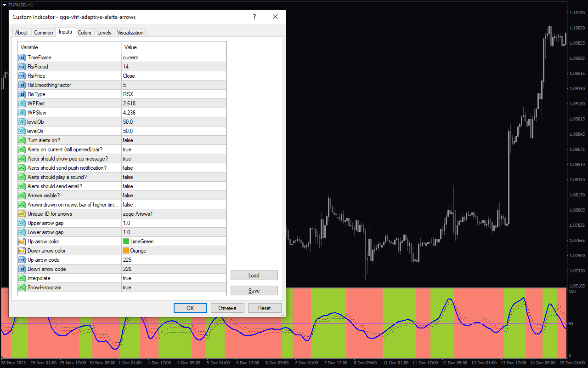Image resolution: width=588 pixels, height=368 pixels.
Task: Open the About tab
Action: (x=22, y=33)
